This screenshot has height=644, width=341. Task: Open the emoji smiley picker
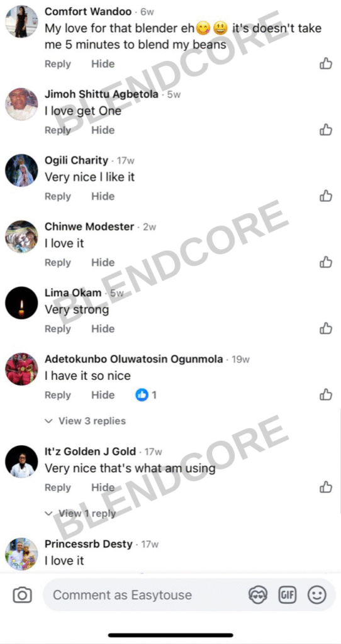(316, 595)
